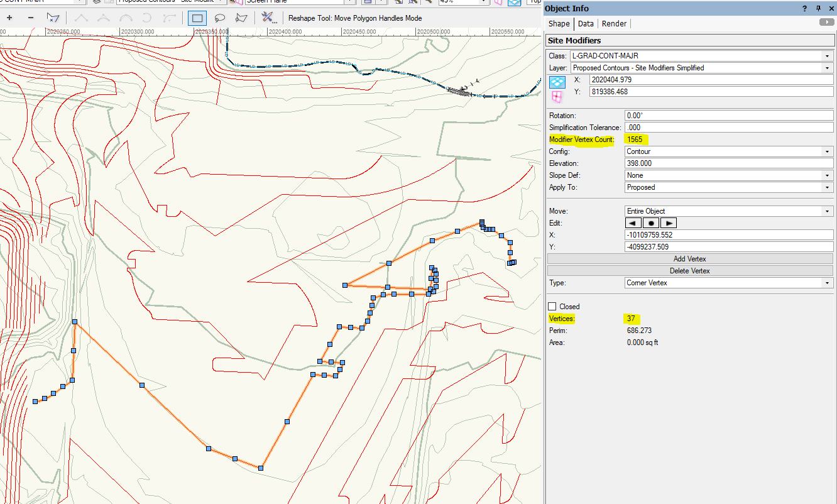
Task: Choose the Hide or Show Edges mode icon
Action: pyautogui.click(x=53, y=18)
